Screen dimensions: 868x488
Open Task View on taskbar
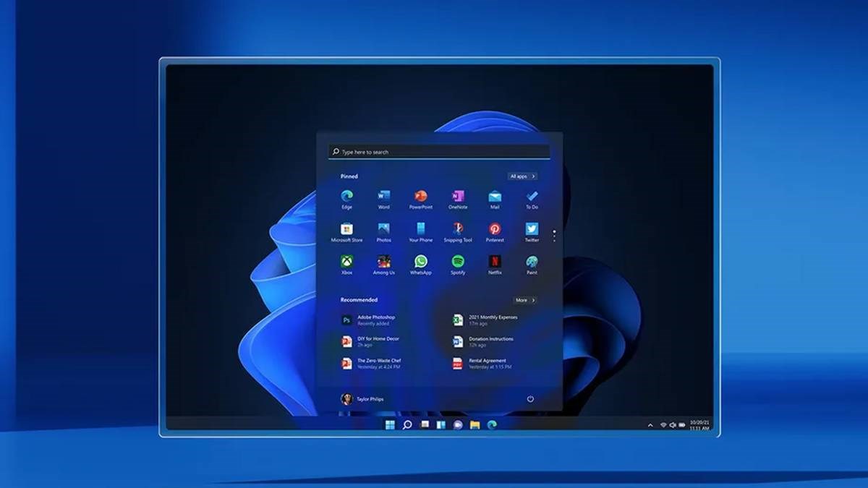pyautogui.click(x=425, y=424)
